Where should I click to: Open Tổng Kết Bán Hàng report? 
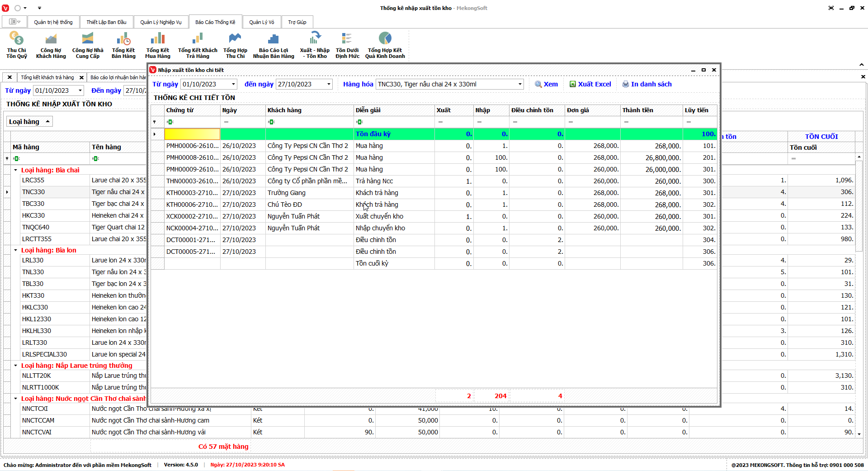pos(123,45)
